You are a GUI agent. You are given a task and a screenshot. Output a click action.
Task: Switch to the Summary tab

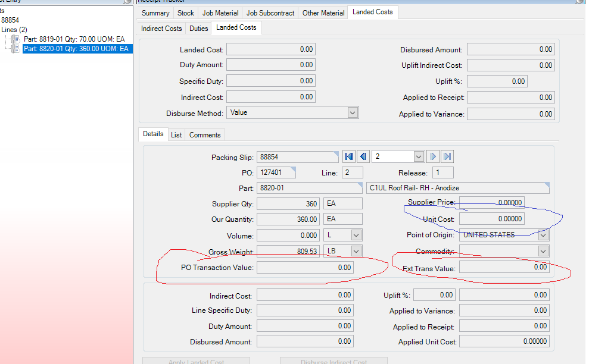tap(155, 13)
